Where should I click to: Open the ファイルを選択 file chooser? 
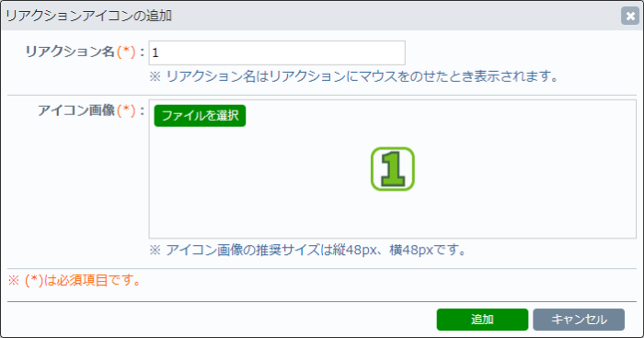pyautogui.click(x=200, y=115)
